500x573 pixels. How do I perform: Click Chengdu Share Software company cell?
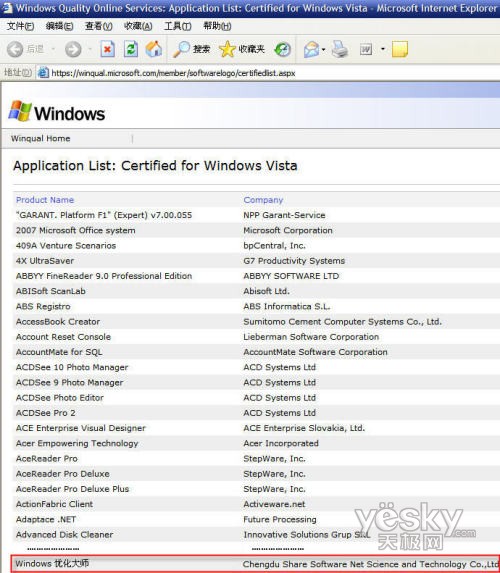point(371,564)
